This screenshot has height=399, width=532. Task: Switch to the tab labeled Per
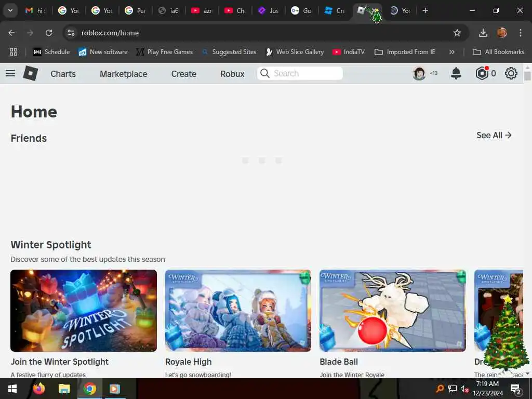coord(135,10)
